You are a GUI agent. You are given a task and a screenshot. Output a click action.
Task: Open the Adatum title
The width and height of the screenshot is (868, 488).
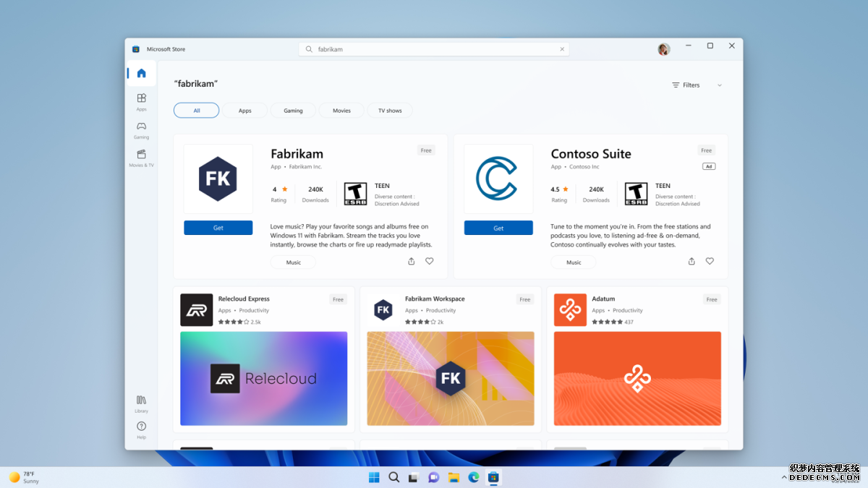tap(603, 299)
